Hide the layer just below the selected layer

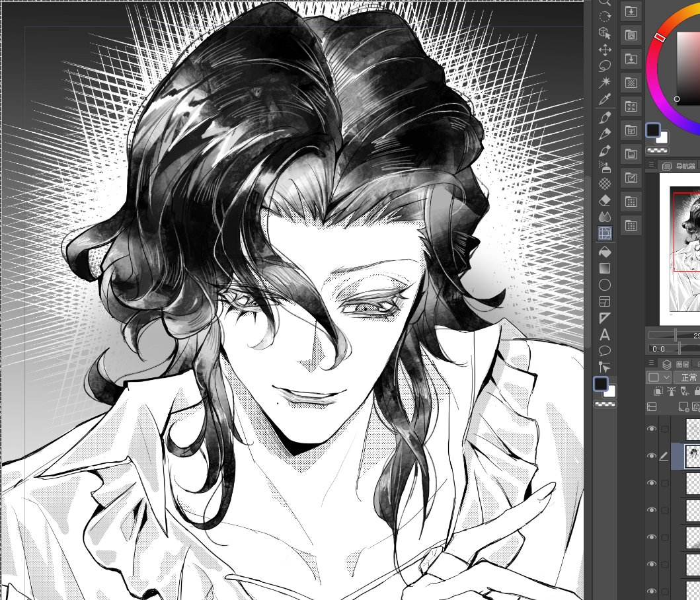(x=652, y=483)
